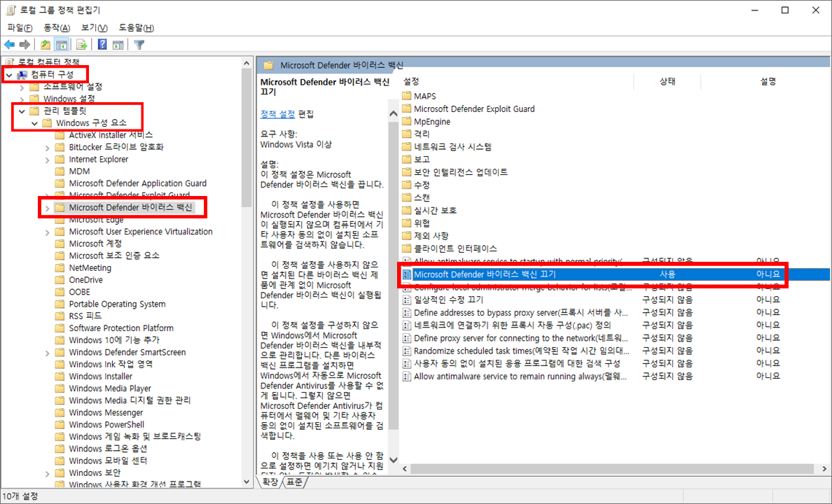Expand the Microsoft Defender 바이러스 백신 tree node
Image resolution: width=832 pixels, height=504 pixels.
(x=47, y=208)
